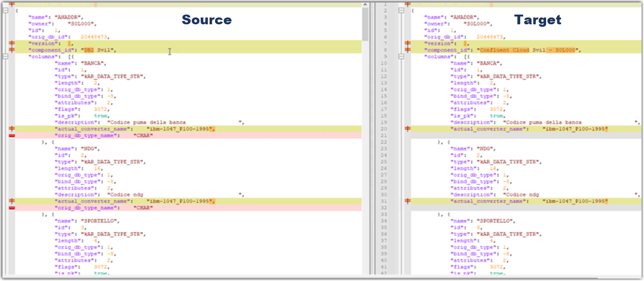Click the change marker beside "version" in Target pane

(407, 43)
